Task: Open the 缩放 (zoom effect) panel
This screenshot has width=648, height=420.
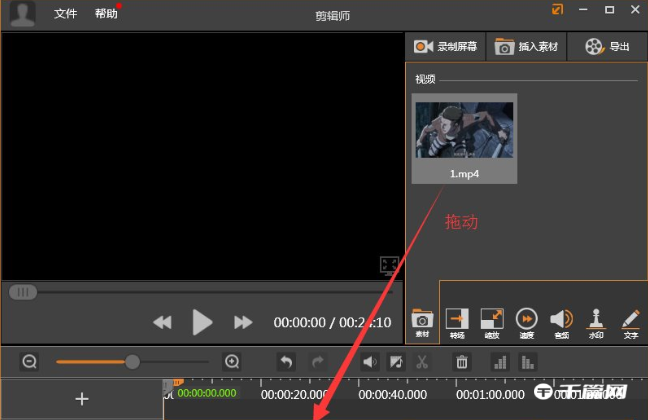Action: 491,322
